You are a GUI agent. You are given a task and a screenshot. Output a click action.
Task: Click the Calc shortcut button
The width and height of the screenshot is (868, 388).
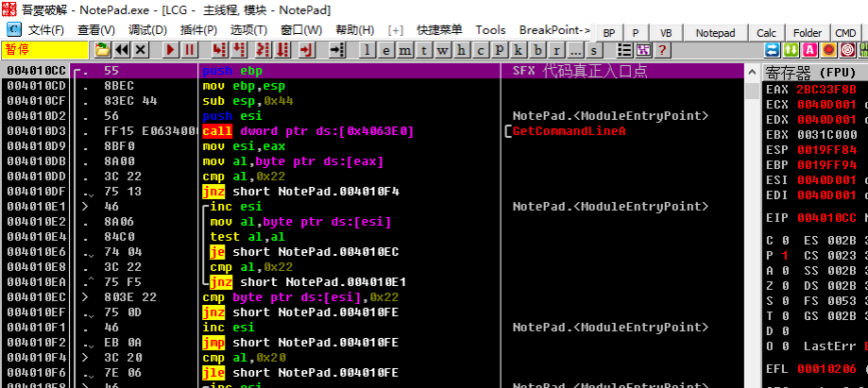click(766, 32)
